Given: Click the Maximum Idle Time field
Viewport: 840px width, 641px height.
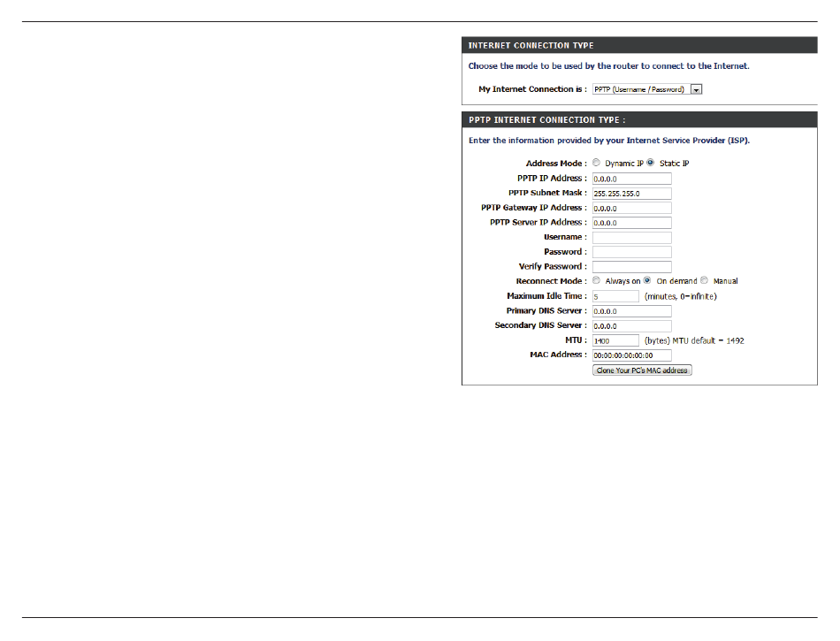Looking at the screenshot, I should coord(615,296).
